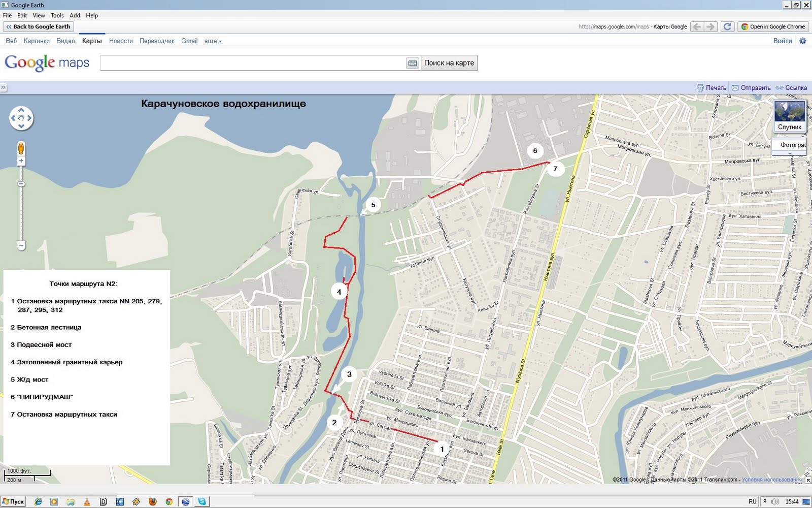
Task: Pan the map up with the top arrow
Action: tap(21, 110)
